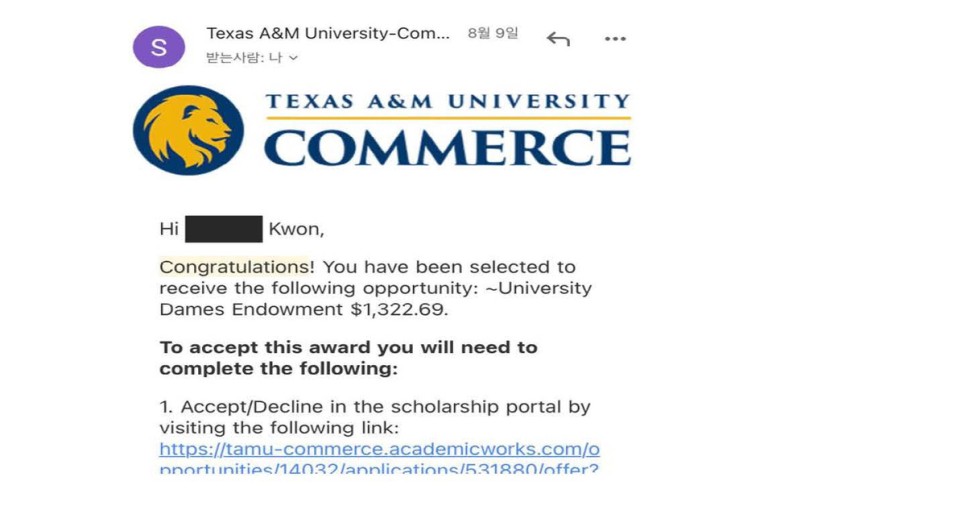Tap the surname Kwon in the greeting
This screenshot has height=506, width=966.
pyautogui.click(x=293, y=229)
